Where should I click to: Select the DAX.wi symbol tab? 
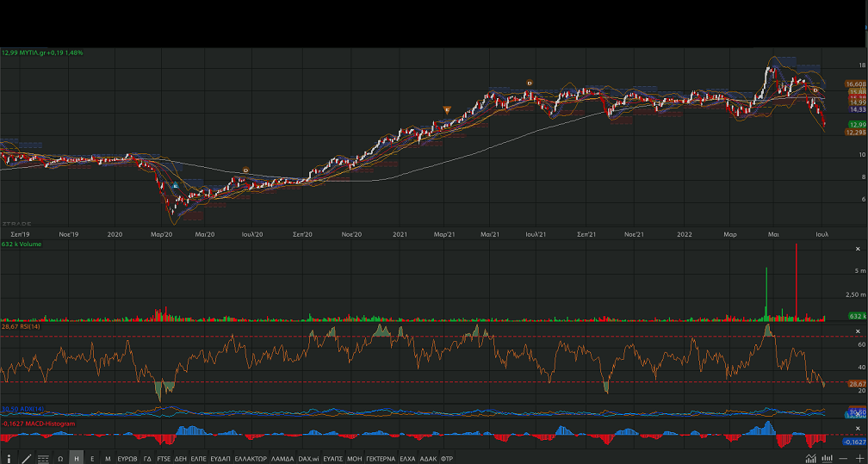pos(308,459)
